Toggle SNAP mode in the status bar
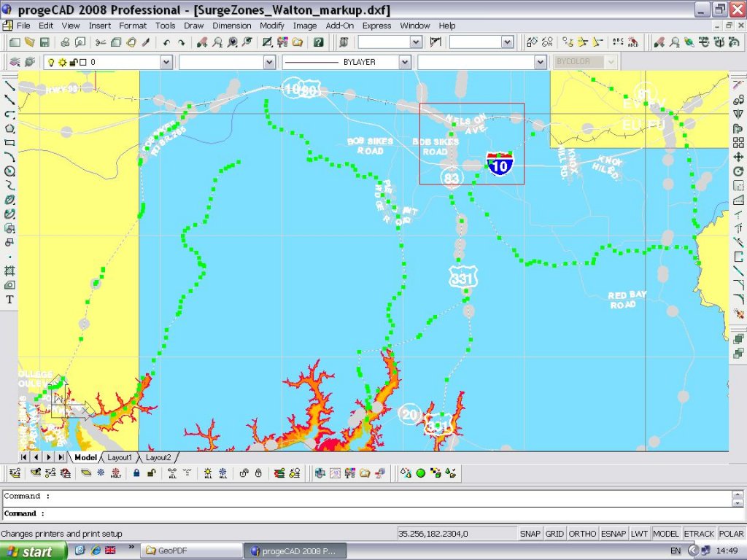The height and width of the screenshot is (560, 747). (x=530, y=534)
